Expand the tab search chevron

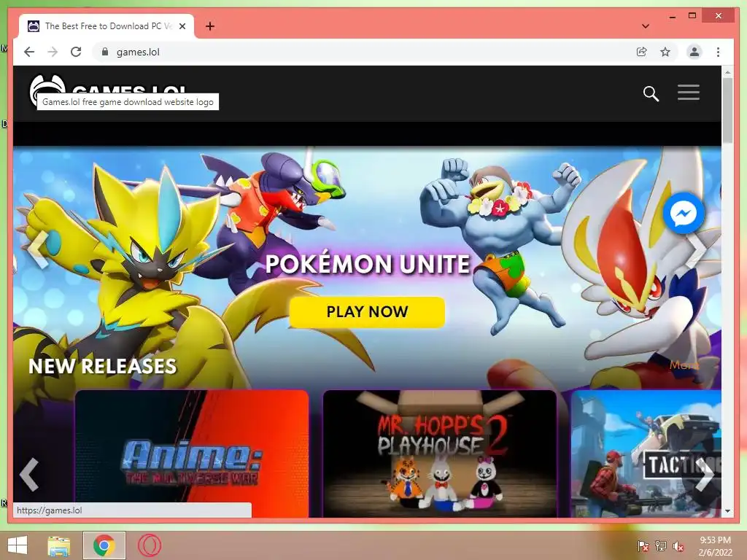[x=646, y=26]
